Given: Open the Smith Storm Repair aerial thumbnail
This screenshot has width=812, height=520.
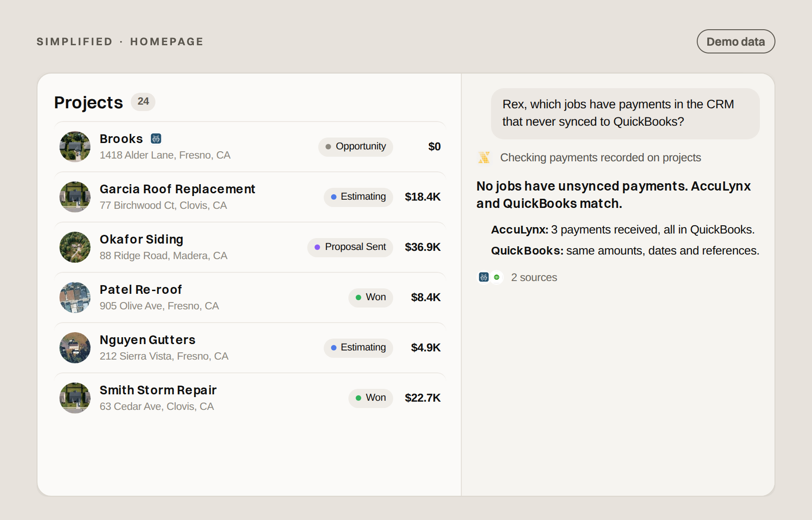Looking at the screenshot, I should pyautogui.click(x=75, y=398).
